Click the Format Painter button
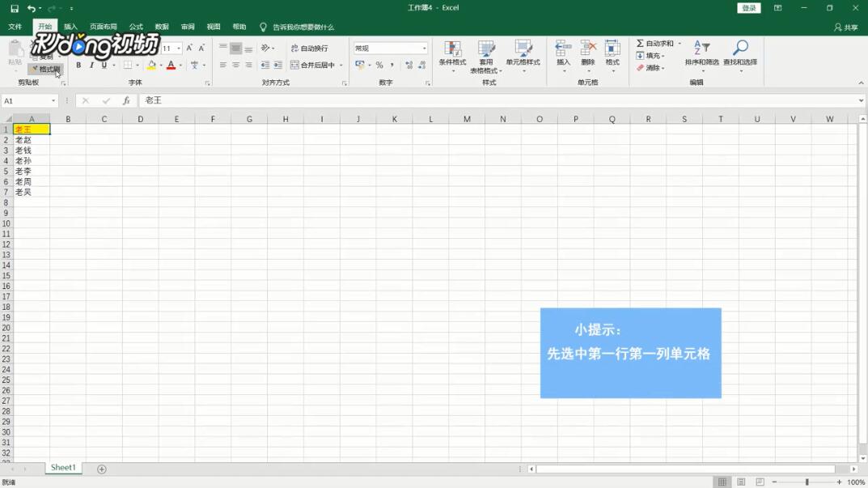This screenshot has height=488, width=868. pyautogui.click(x=45, y=70)
